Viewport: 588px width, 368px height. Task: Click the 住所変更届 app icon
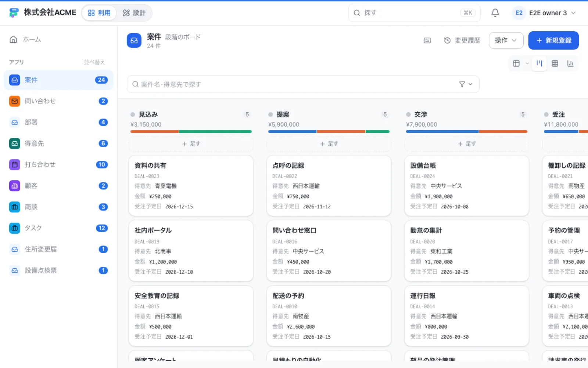15,249
